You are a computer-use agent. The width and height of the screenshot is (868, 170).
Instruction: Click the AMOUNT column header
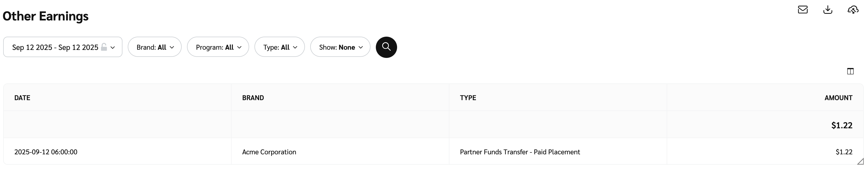click(838, 98)
